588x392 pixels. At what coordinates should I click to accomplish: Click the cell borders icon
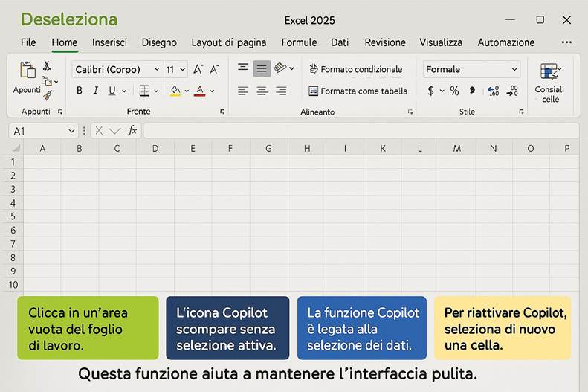coord(144,91)
